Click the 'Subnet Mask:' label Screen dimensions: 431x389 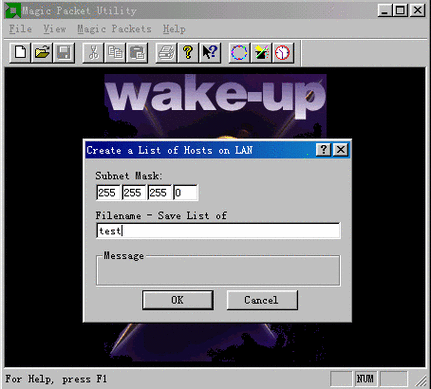click(129, 176)
